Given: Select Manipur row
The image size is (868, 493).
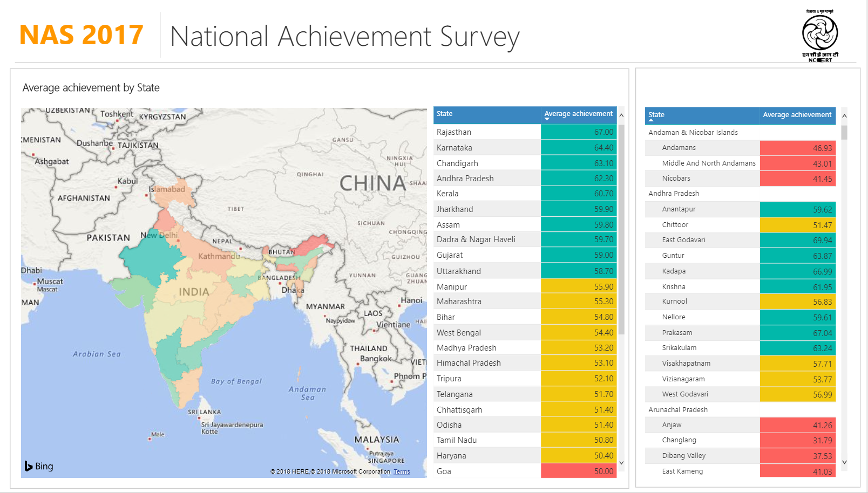Looking at the screenshot, I should pyautogui.click(x=525, y=287).
